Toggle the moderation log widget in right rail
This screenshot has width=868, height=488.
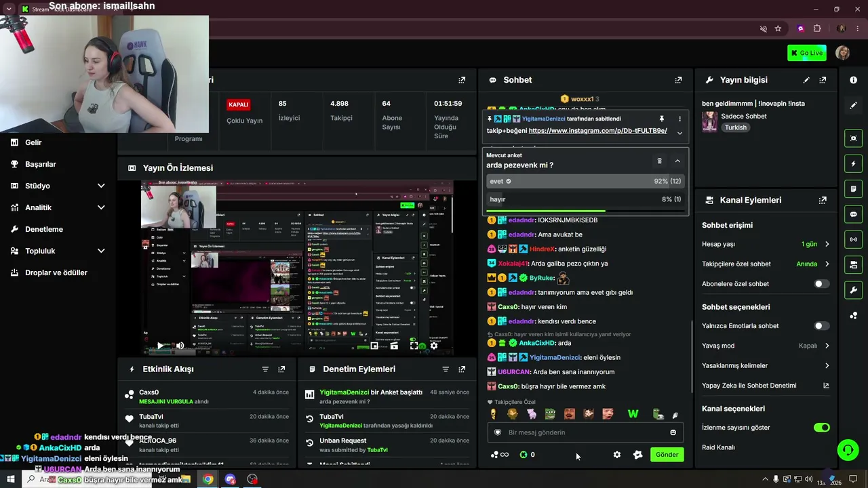coord(853,188)
